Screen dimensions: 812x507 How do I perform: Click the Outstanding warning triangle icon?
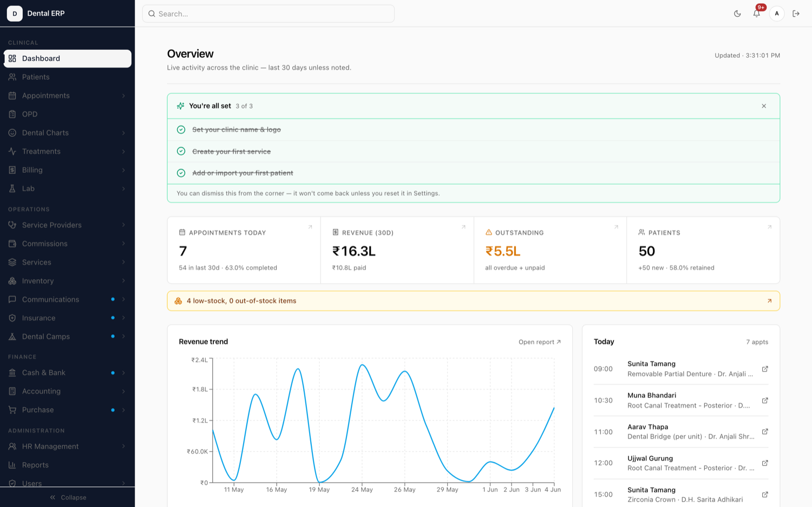click(489, 232)
